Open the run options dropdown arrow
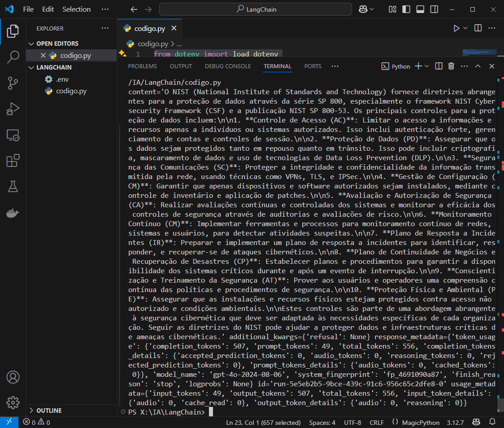 (x=465, y=28)
